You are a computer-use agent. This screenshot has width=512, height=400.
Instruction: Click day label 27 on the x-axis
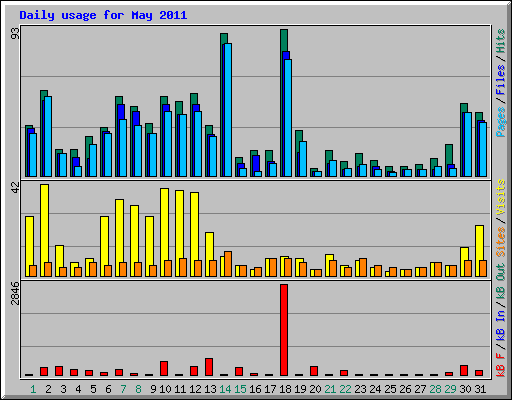(420, 389)
